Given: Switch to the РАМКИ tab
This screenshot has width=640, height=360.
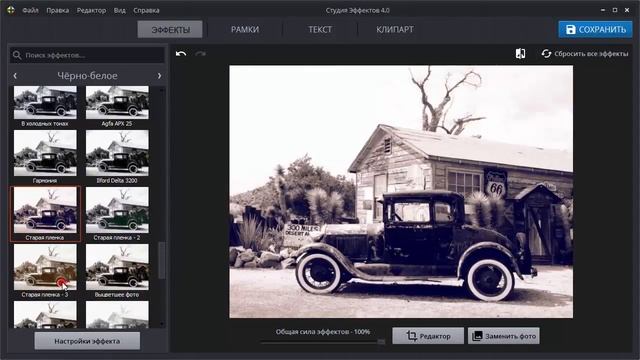Looking at the screenshot, I should (245, 29).
